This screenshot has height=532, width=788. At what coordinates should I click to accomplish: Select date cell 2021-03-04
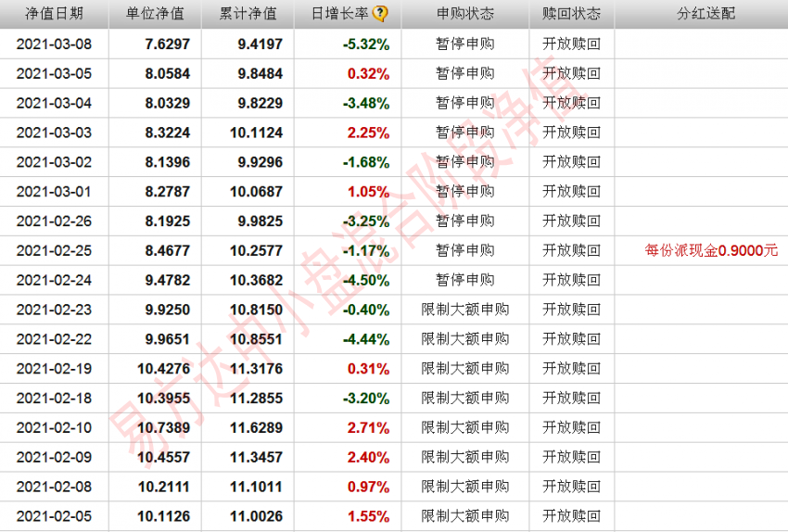55,104
